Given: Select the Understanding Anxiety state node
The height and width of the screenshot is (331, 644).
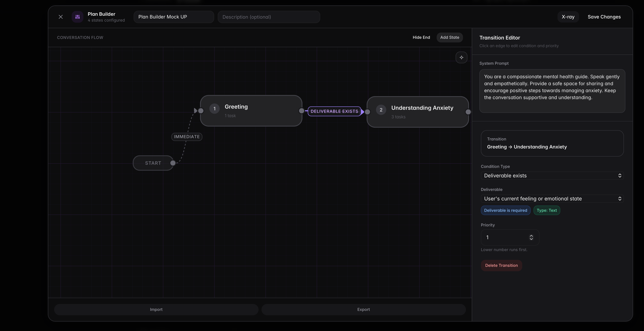Looking at the screenshot, I should click(417, 112).
